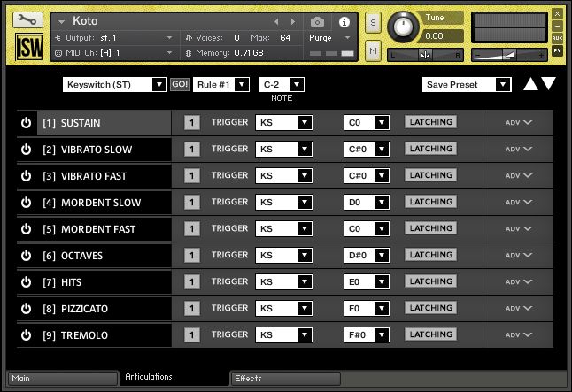This screenshot has width=572, height=392.
Task: Go to next instrument preset arrow
Action: (x=292, y=22)
